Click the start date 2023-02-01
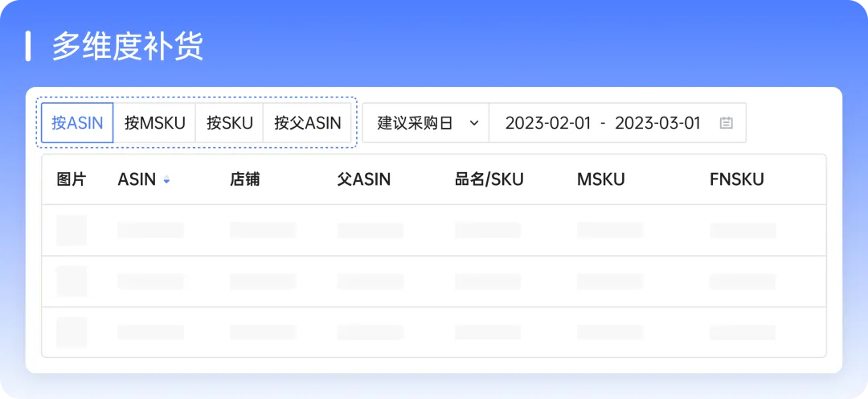 548,122
